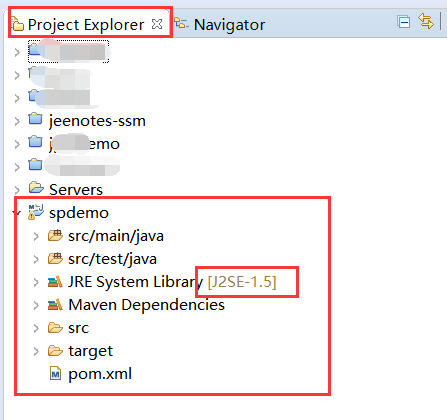The height and width of the screenshot is (420, 447).
Task: Expand the src/test/java source folder
Action: (x=36, y=259)
